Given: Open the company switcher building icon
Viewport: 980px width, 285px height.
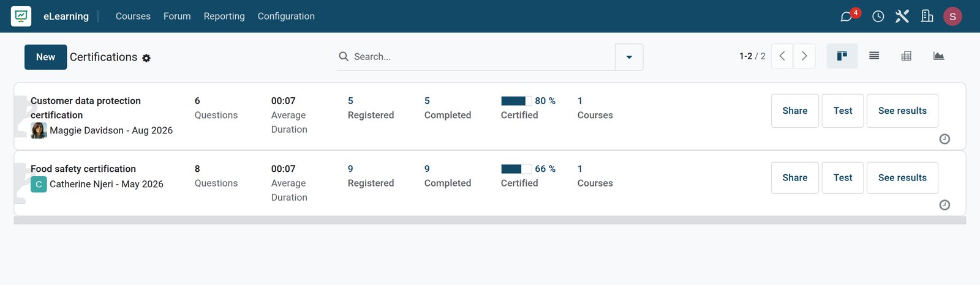Looking at the screenshot, I should 927,16.
